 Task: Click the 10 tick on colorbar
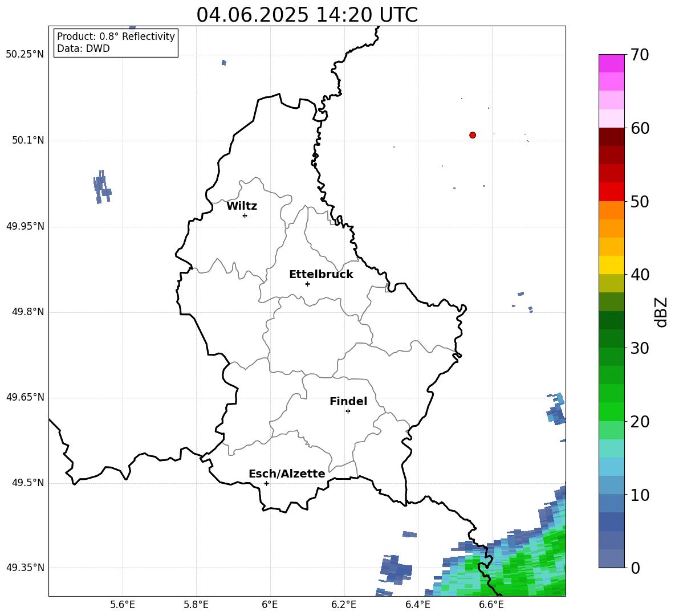(640, 495)
